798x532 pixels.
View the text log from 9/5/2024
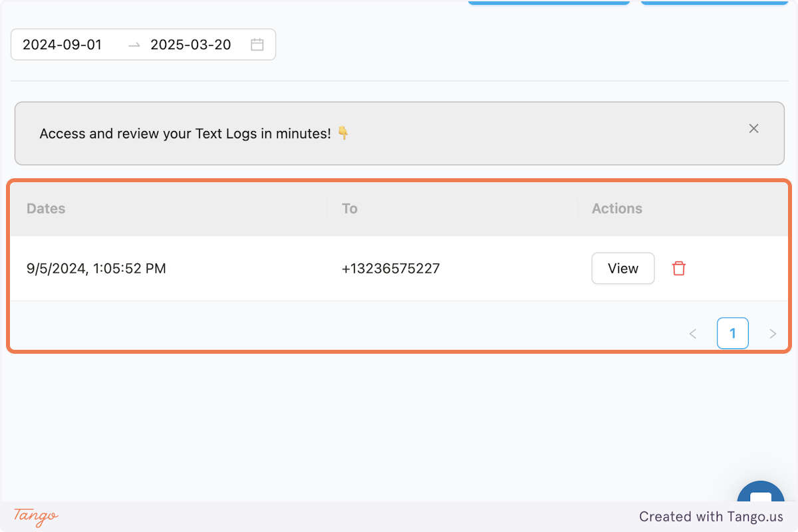tap(622, 268)
